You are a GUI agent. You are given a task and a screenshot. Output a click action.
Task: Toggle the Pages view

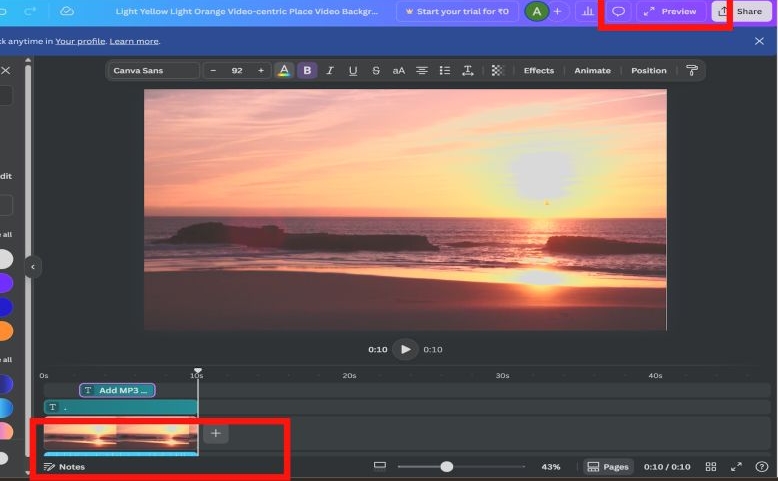pos(608,467)
